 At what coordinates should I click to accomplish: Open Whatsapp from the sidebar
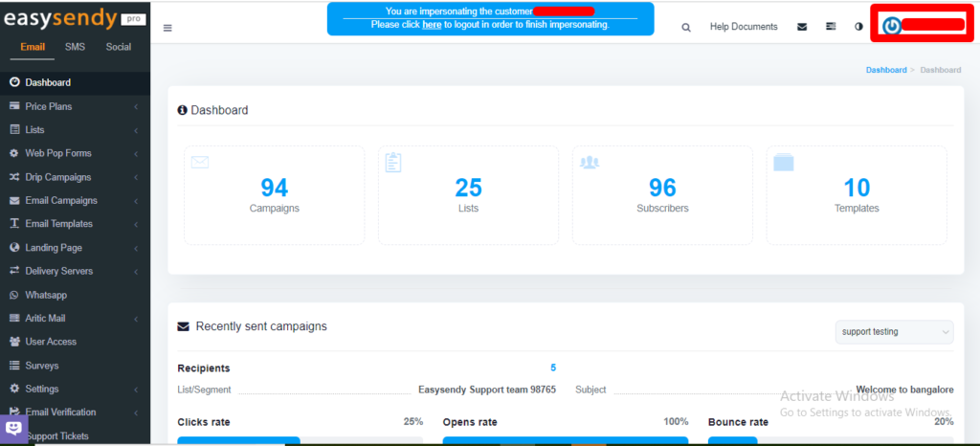click(x=46, y=295)
